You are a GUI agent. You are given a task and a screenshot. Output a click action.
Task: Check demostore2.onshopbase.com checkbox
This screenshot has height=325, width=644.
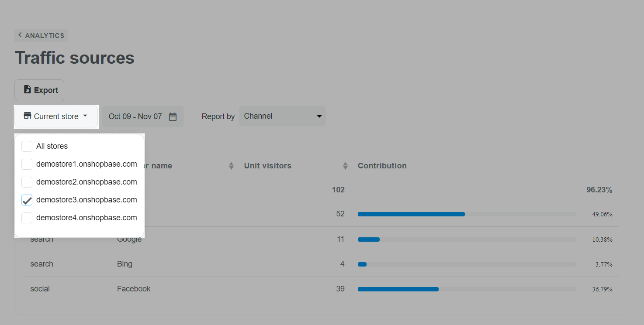coord(27,182)
